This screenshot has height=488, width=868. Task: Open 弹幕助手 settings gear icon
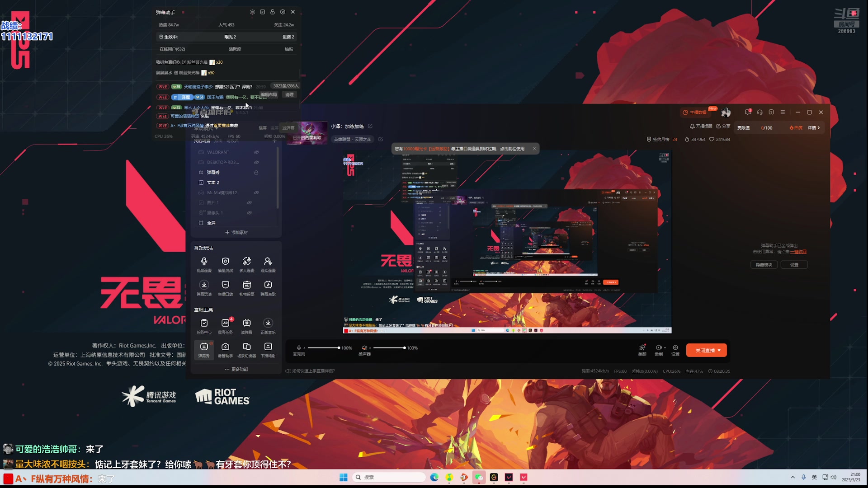pyautogui.click(x=283, y=12)
